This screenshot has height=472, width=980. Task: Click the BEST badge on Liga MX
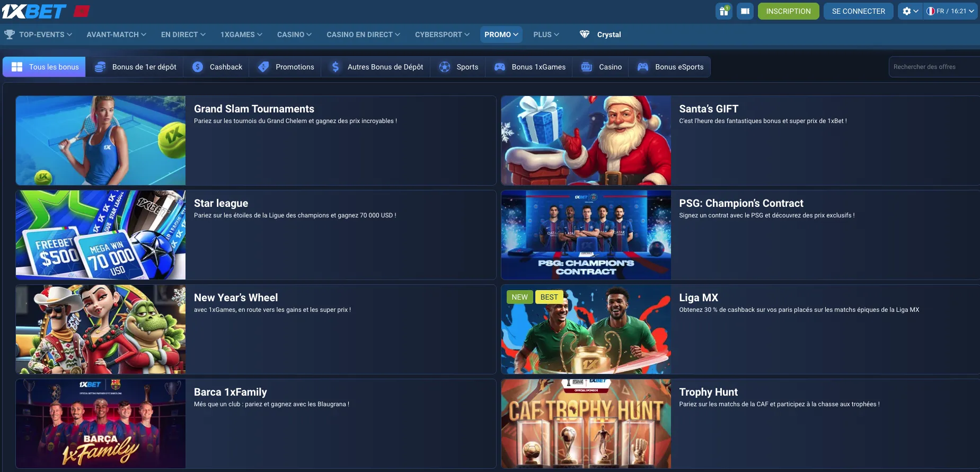pyautogui.click(x=549, y=297)
